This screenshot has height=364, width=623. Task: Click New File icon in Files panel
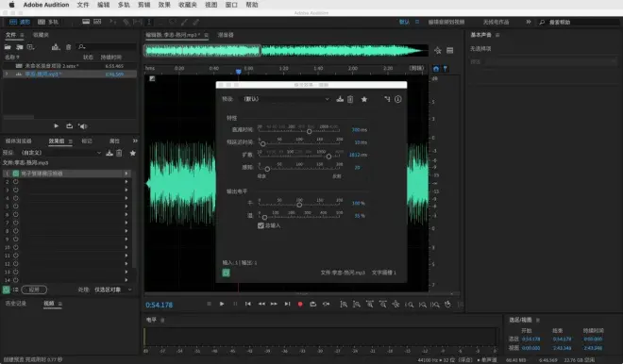30,47
